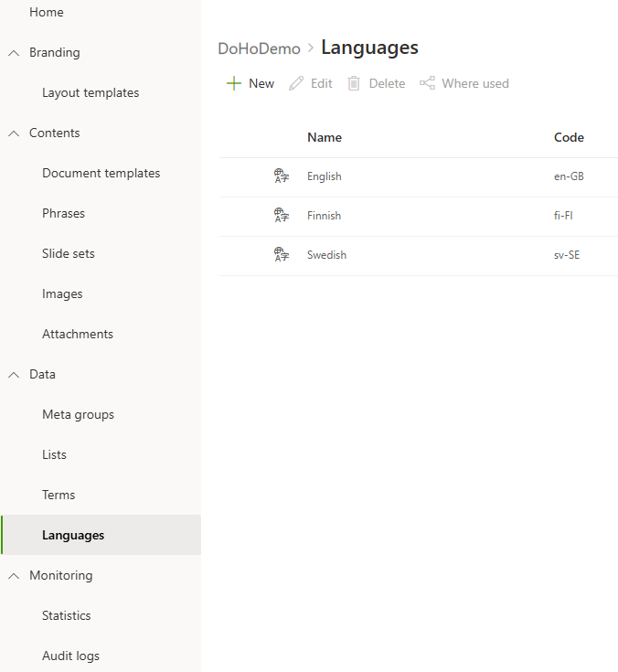Sort by the Name column header
The width and height of the screenshot is (618, 672).
(x=325, y=138)
